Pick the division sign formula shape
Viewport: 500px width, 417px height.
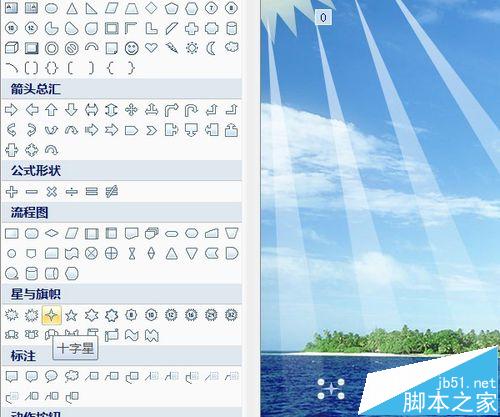point(71,192)
